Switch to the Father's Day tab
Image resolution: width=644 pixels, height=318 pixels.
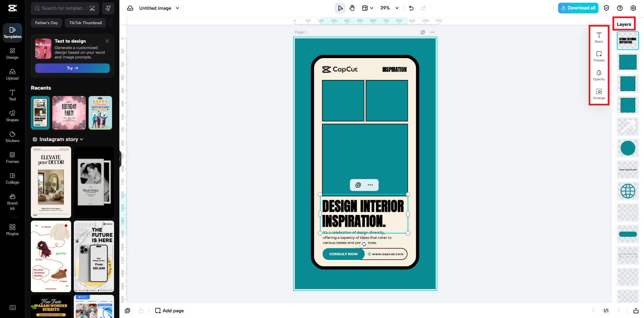pos(46,22)
